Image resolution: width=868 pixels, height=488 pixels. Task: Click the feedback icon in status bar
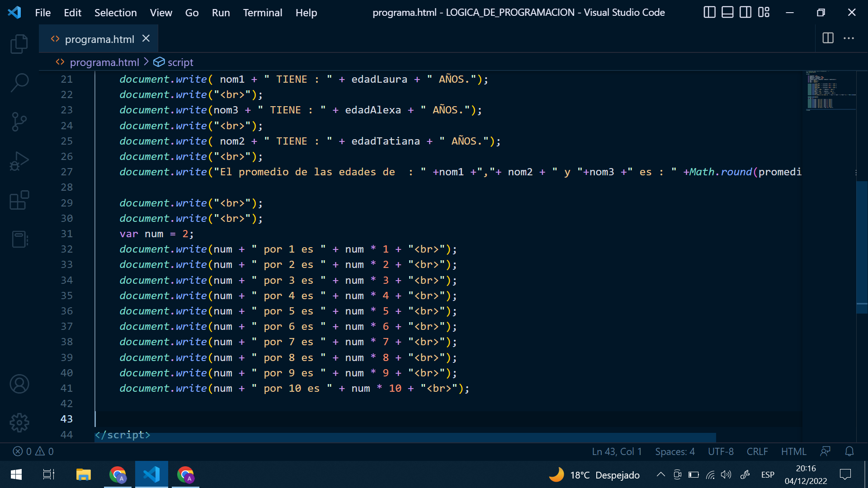click(x=826, y=451)
